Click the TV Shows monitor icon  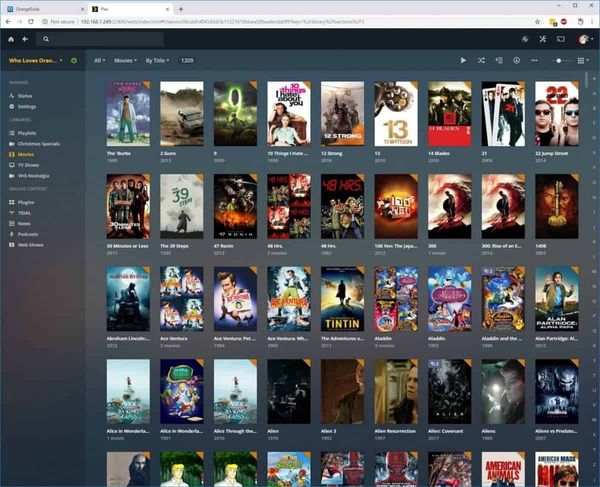(x=11, y=165)
